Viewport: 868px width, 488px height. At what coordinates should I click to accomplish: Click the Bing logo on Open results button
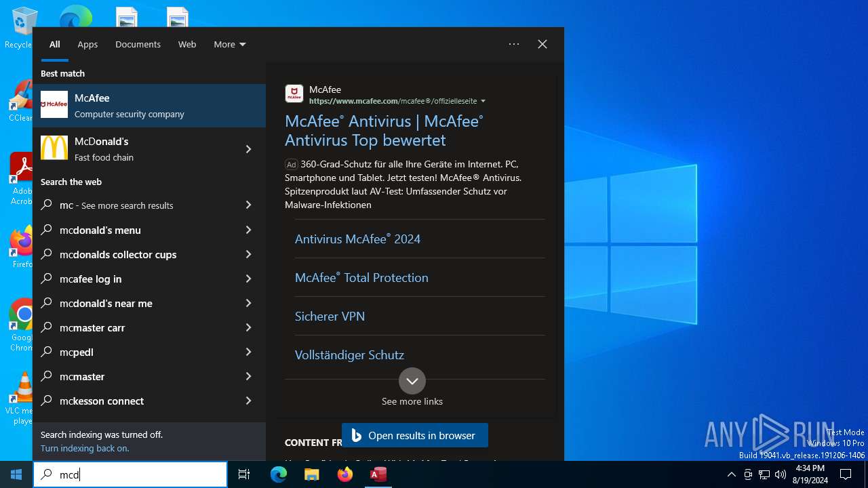pyautogui.click(x=357, y=436)
